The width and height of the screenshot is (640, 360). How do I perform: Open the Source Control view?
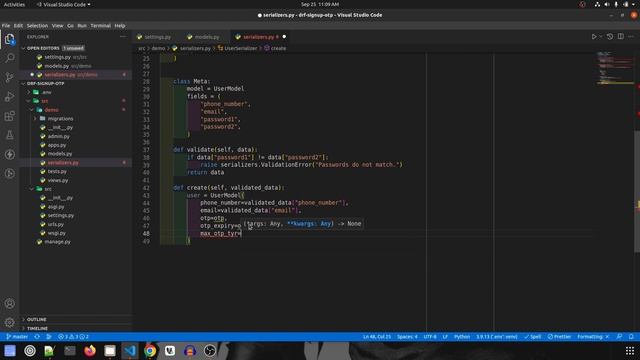pyautogui.click(x=9, y=78)
